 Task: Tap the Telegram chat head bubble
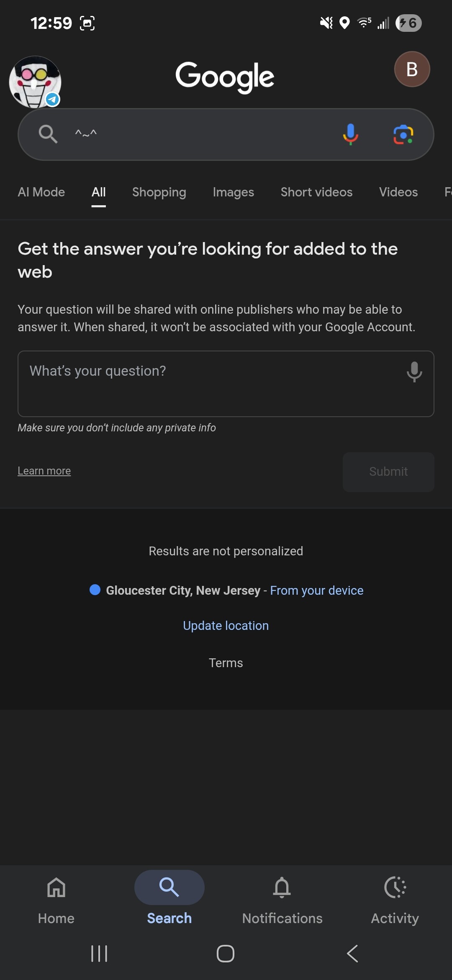(x=35, y=82)
